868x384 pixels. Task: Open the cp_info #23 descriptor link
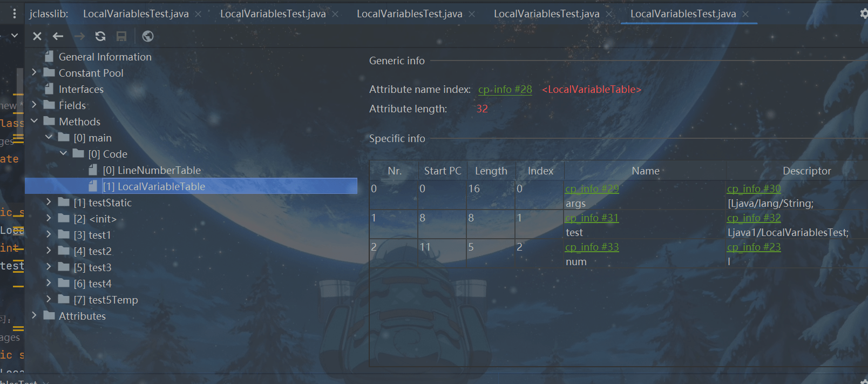point(754,247)
